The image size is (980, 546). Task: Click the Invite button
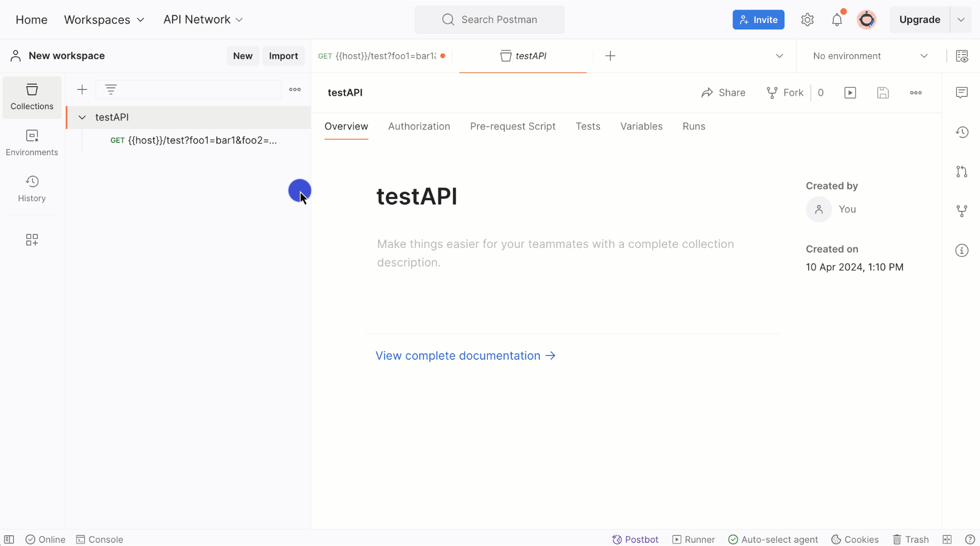click(x=758, y=20)
